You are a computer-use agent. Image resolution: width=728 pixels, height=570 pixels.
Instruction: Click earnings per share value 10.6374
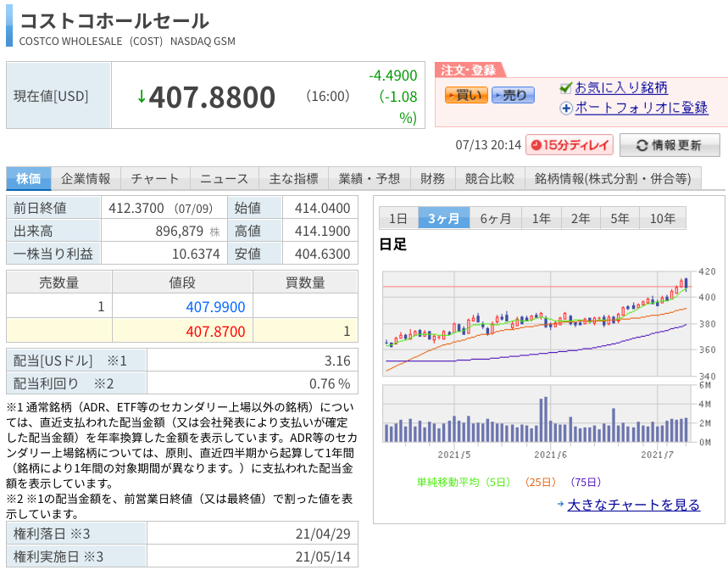pos(196,254)
